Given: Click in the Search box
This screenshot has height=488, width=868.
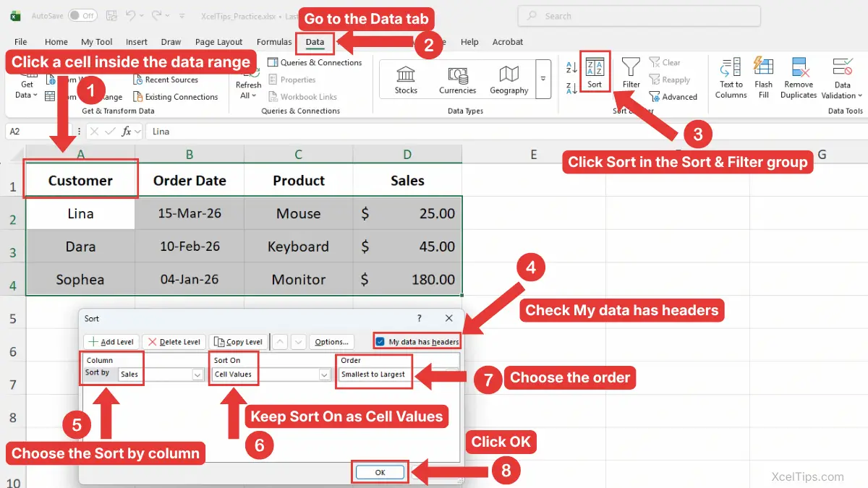Looking at the screenshot, I should click(639, 16).
